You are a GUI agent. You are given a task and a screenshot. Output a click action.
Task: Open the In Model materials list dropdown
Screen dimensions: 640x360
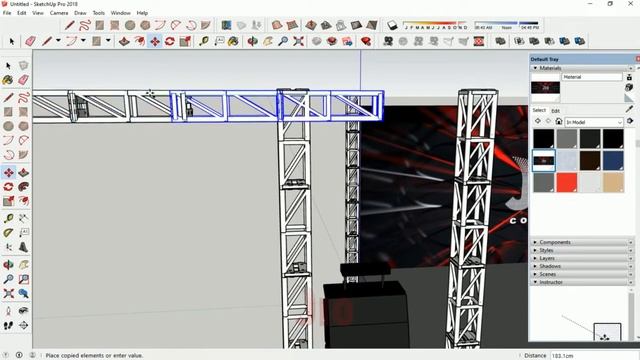tap(594, 122)
